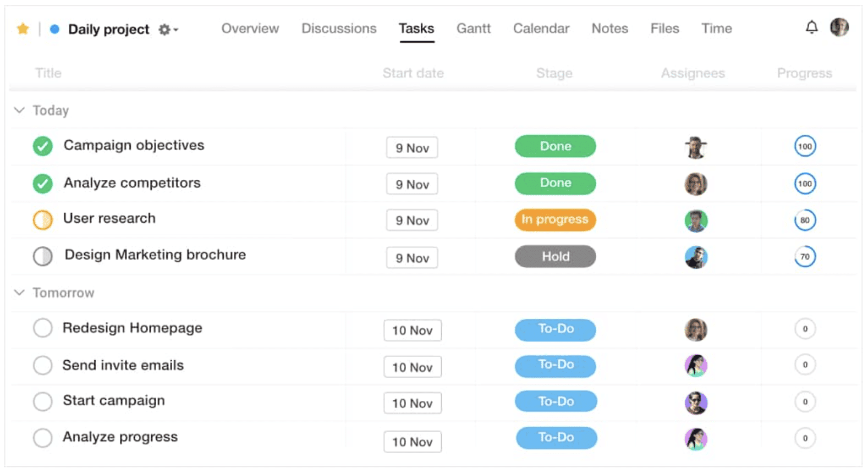
Task: Click the Redesign Homepage assignee avatar
Action: point(696,330)
